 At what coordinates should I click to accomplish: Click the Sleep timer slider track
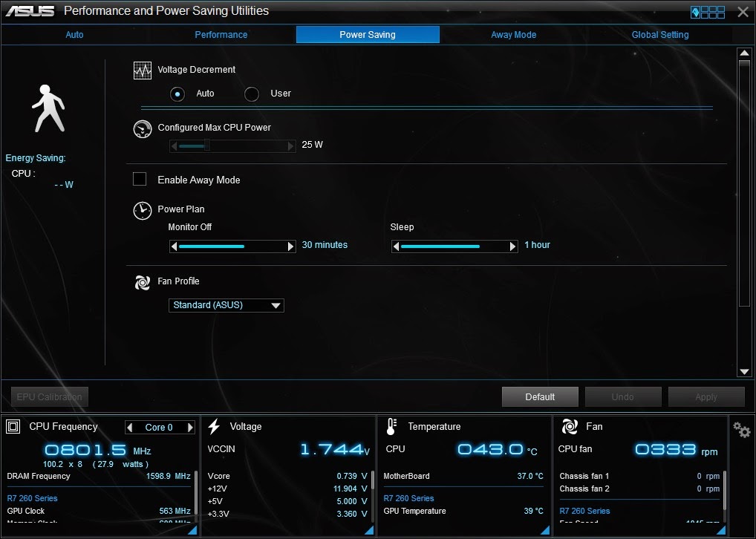(x=454, y=246)
